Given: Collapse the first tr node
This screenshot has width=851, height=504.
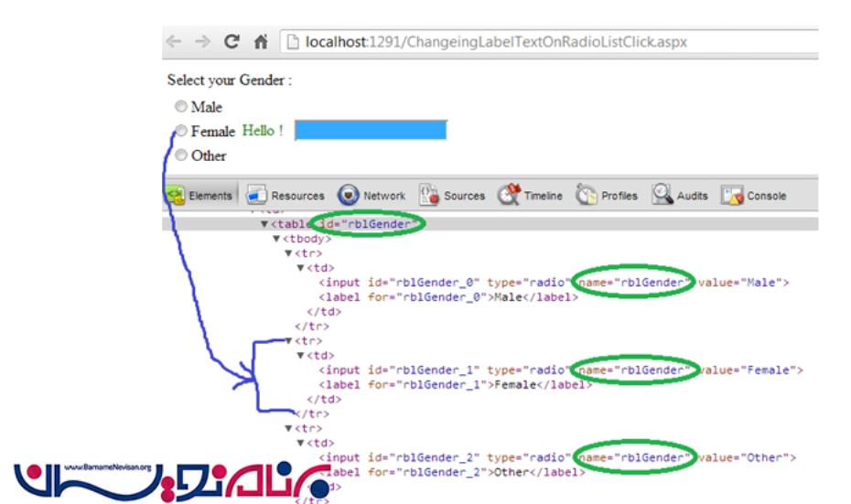Looking at the screenshot, I should tap(289, 253).
